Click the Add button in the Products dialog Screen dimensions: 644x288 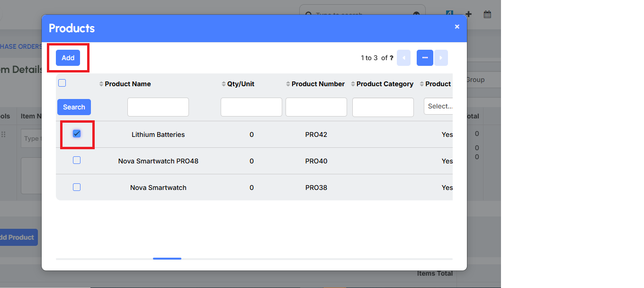pyautogui.click(x=68, y=57)
